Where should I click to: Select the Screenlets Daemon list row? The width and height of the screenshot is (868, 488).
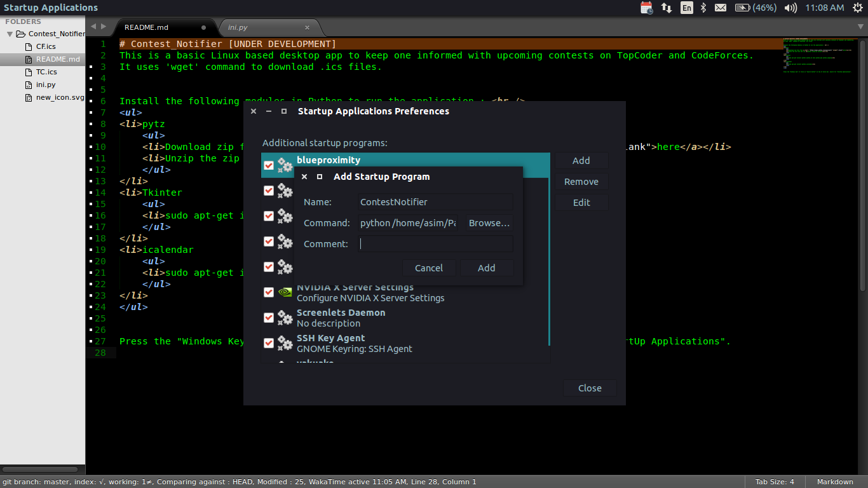(x=404, y=318)
